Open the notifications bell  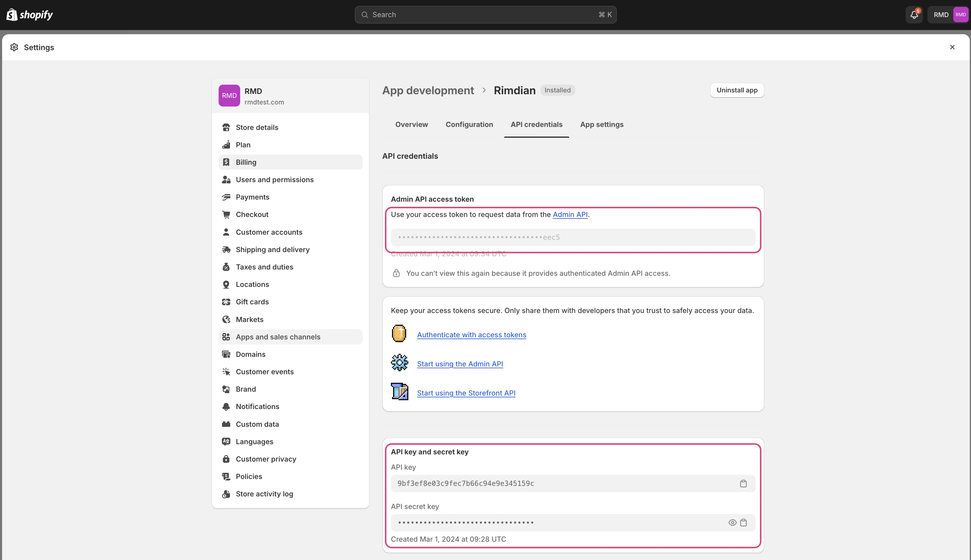coord(914,15)
